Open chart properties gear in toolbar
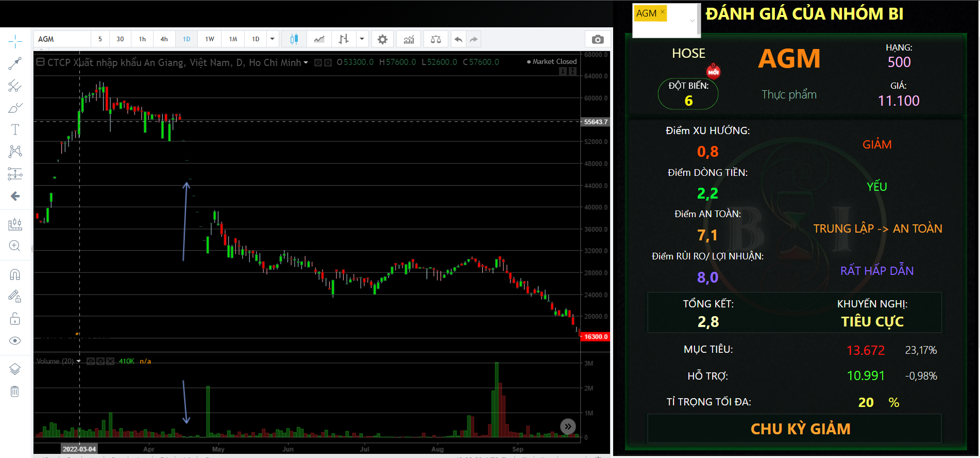This screenshot has width=980, height=458. (382, 39)
